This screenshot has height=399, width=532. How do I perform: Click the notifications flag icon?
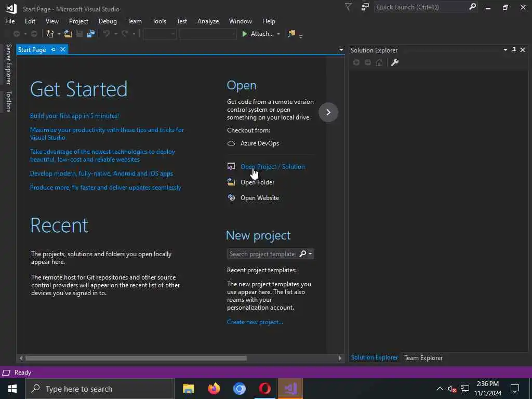pyautogui.click(x=348, y=7)
